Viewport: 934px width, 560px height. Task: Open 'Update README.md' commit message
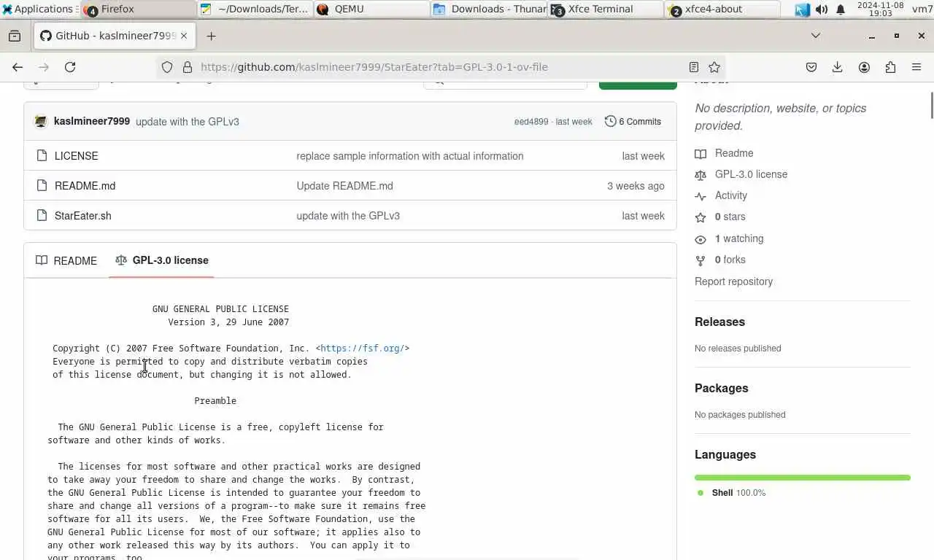coord(344,186)
